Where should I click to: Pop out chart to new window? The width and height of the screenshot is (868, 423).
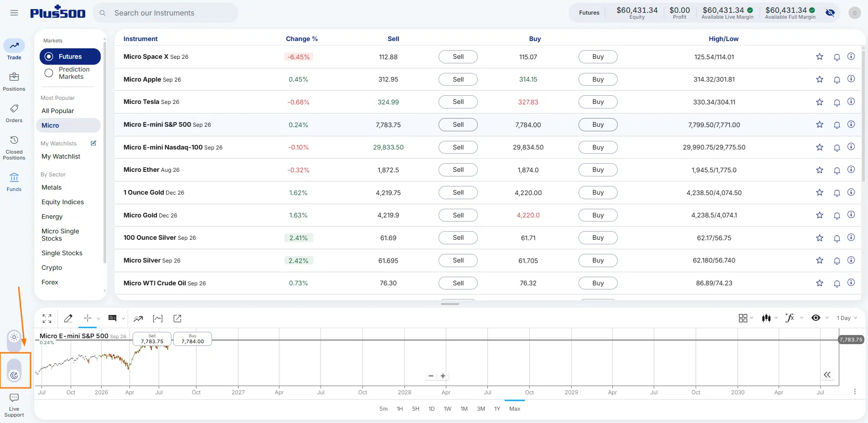[177, 319]
